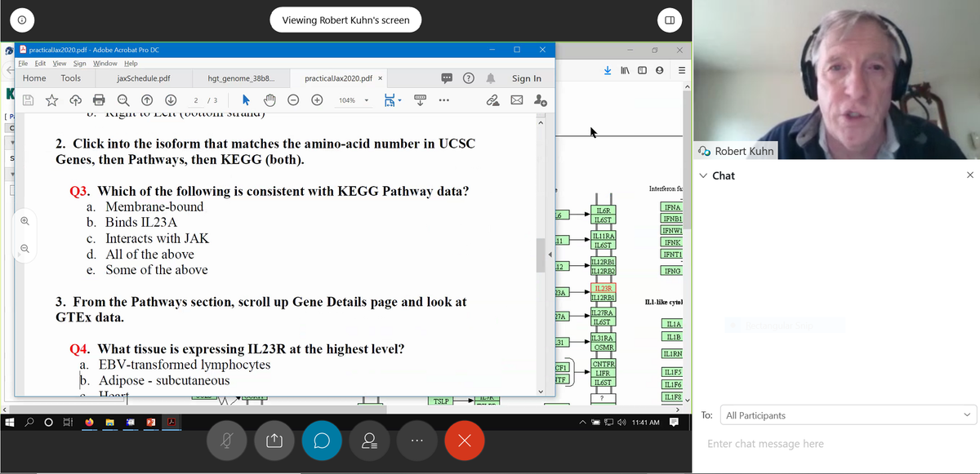Image resolution: width=980 pixels, height=474 pixels.
Task: Click the TSLP box in pathway diagram
Action: (x=440, y=401)
